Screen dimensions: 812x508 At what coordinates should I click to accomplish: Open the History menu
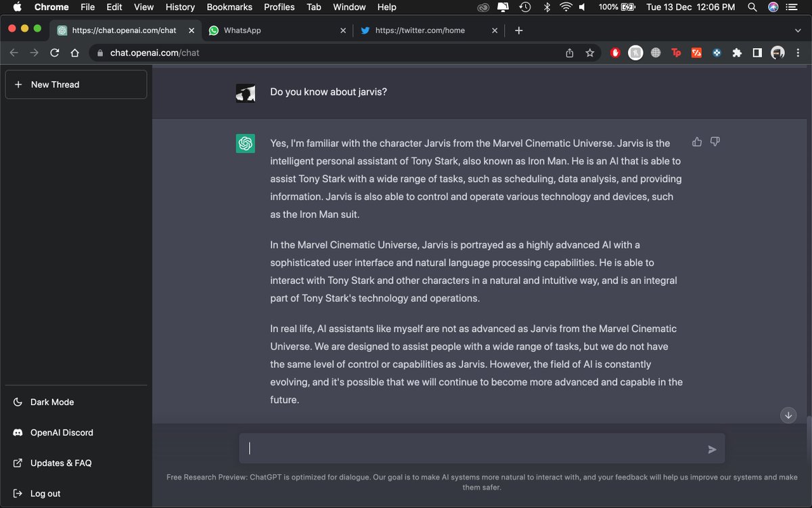(180, 7)
